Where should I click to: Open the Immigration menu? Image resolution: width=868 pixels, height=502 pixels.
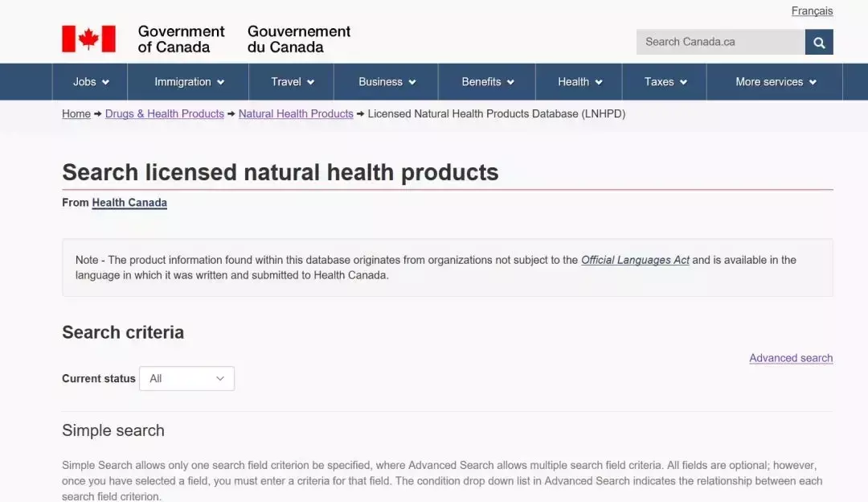pos(188,82)
